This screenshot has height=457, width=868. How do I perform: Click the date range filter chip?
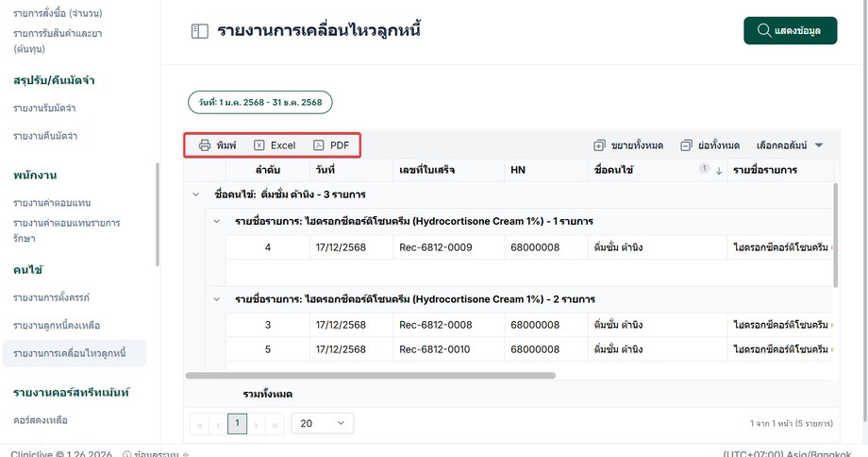coord(260,103)
